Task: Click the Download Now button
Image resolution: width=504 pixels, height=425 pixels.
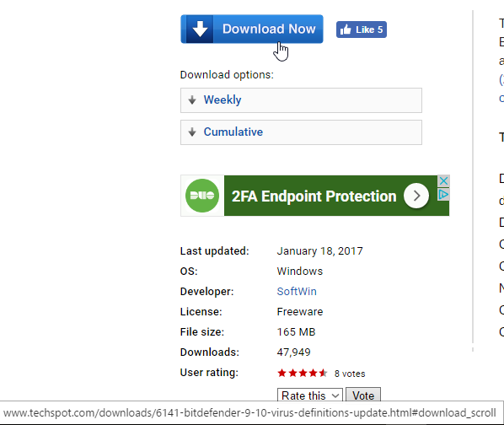Action: tap(252, 29)
